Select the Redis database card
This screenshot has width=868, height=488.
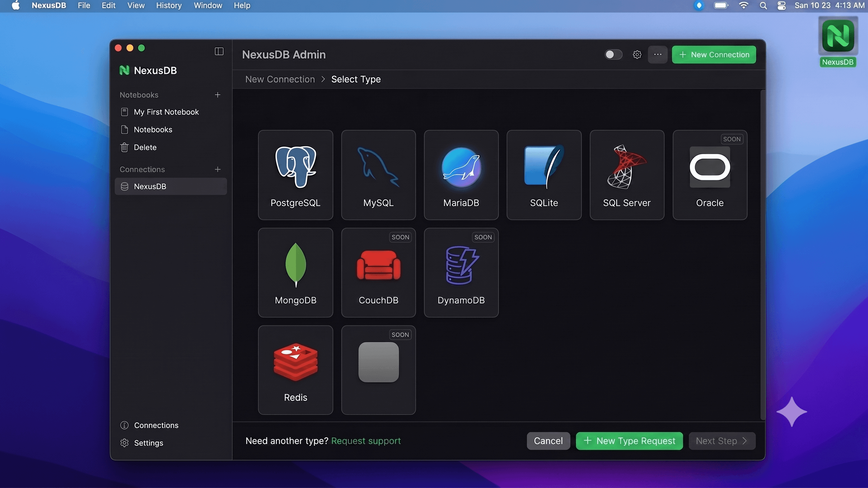coord(295,370)
